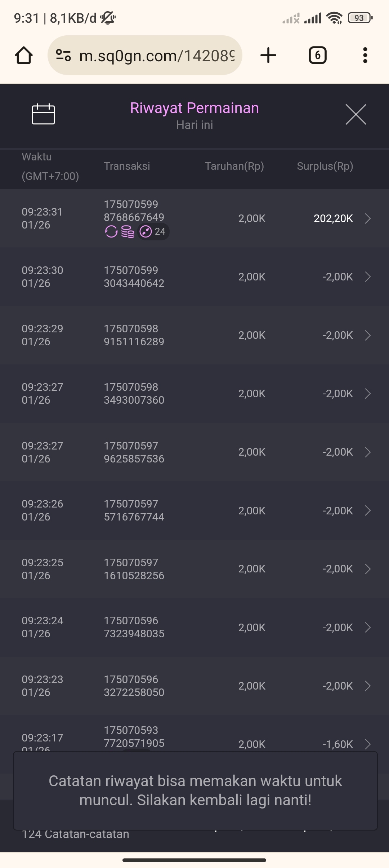Tap the Catatan riwayat notification toast
Screen dimensions: 389x868
tap(195, 790)
